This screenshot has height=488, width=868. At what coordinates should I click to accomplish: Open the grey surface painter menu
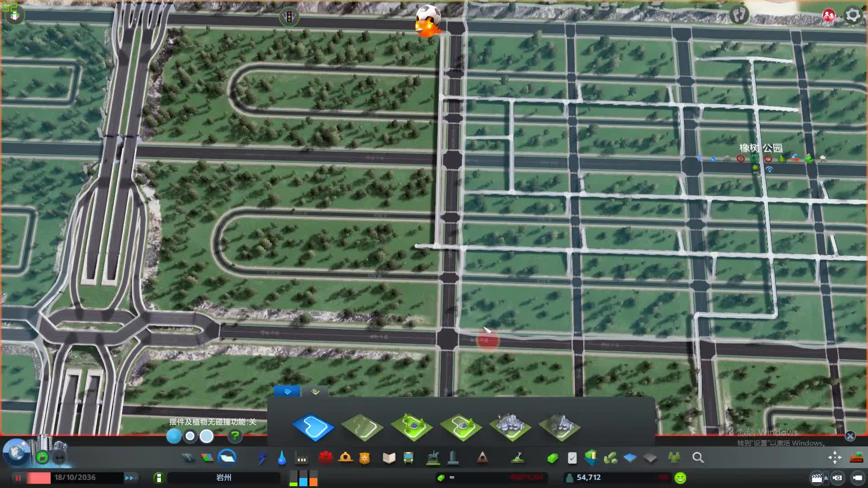pyautogui.click(x=650, y=458)
